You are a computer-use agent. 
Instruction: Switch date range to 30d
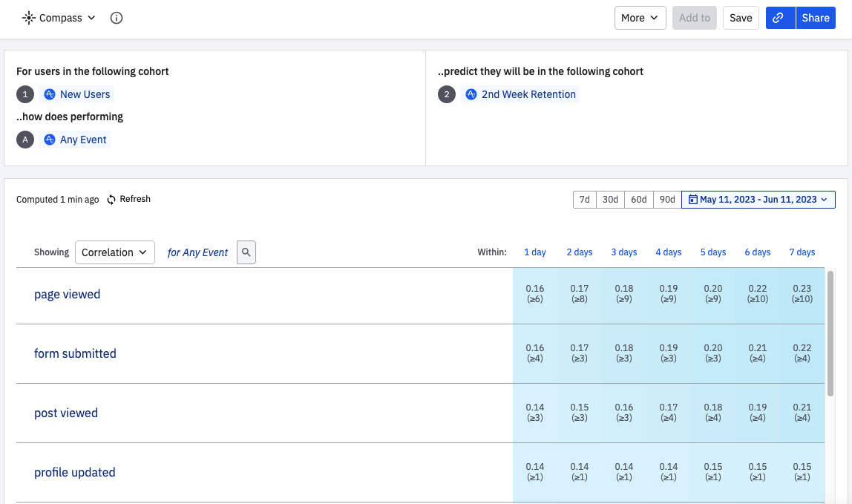[x=610, y=200]
